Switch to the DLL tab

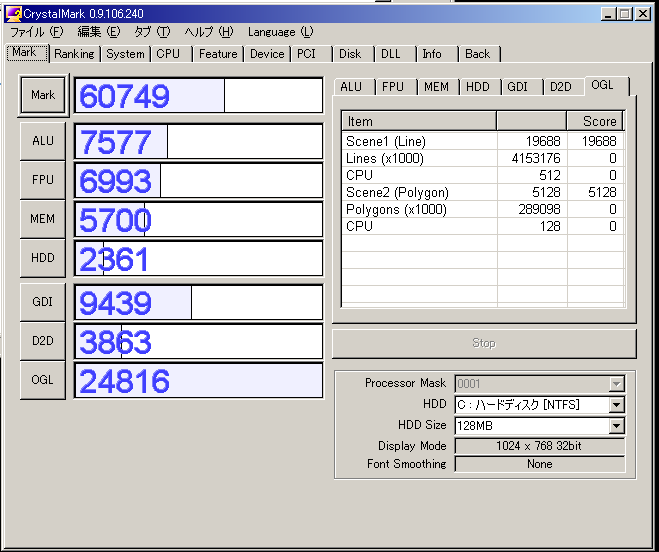pos(395,54)
